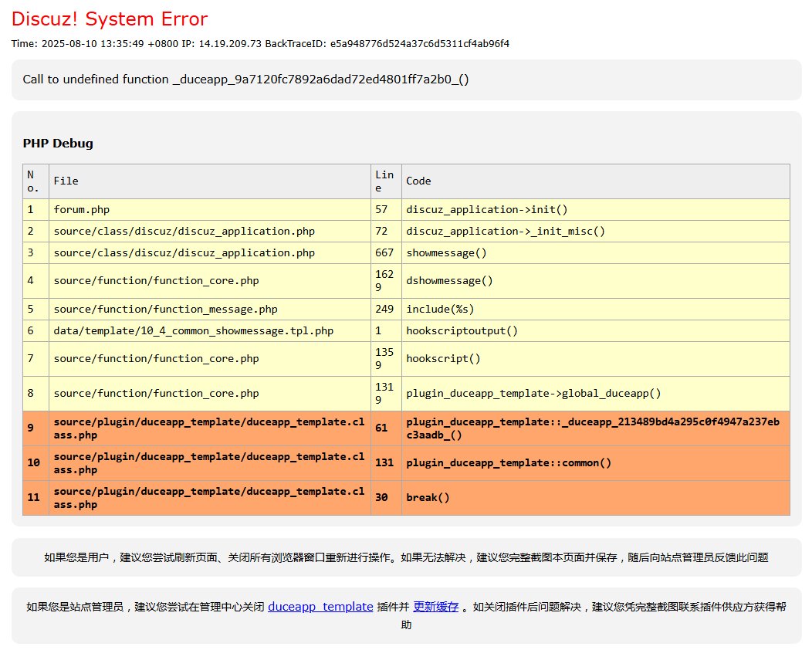Image resolution: width=812 pixels, height=650 pixels.
Task: Click line number 61 in row 9
Action: pyautogui.click(x=386, y=428)
